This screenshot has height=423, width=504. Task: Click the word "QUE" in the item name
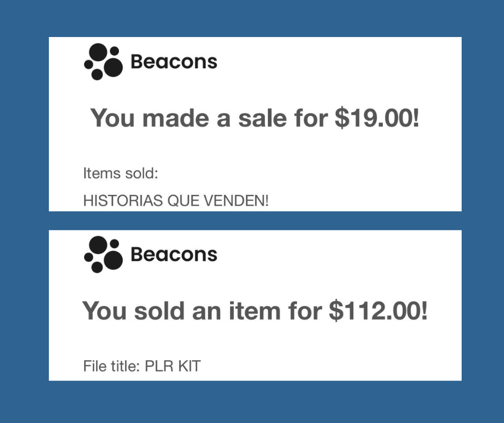pyautogui.click(x=183, y=201)
